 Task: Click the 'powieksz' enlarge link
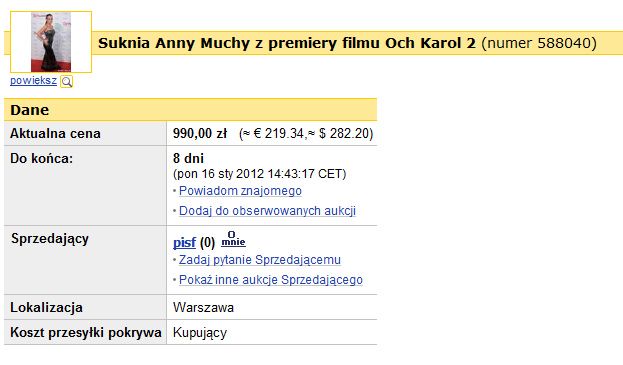tap(33, 81)
